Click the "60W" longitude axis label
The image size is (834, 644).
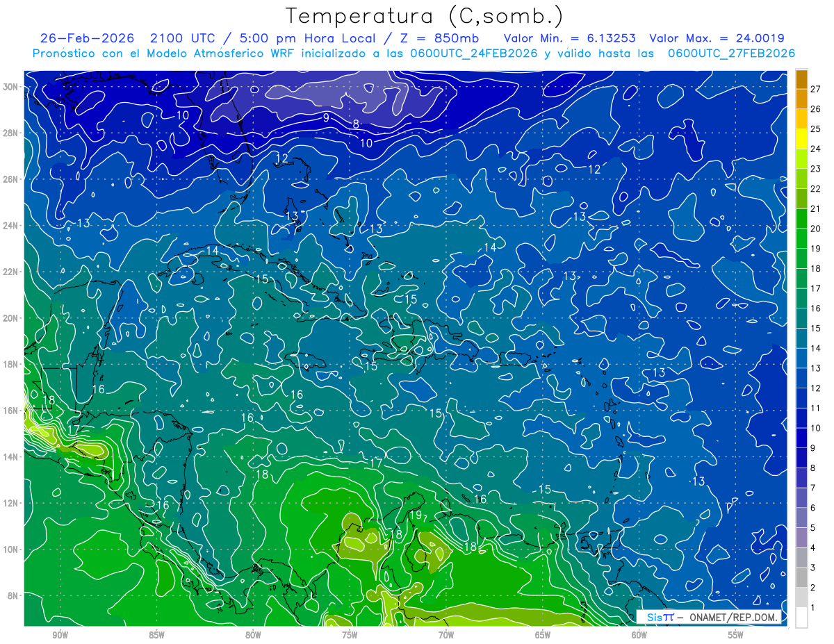(639, 636)
